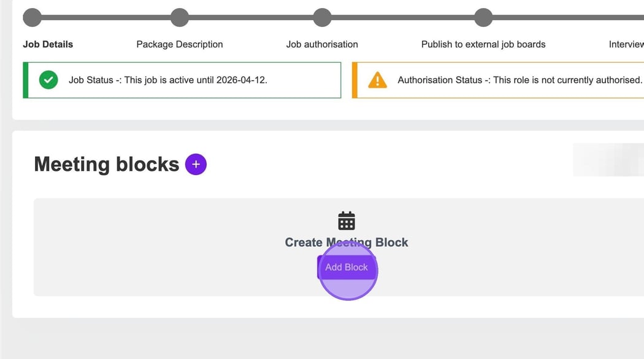Click the calendar icon above Create Meeting Block
Image resolution: width=644 pixels, height=359 pixels.
click(347, 221)
